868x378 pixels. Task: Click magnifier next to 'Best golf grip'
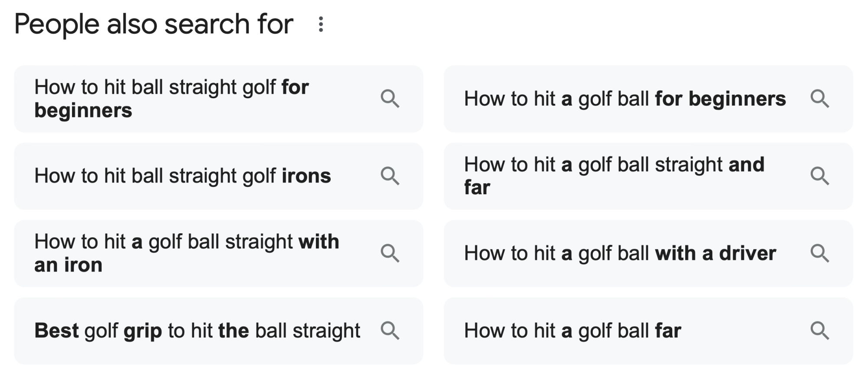coord(390,331)
